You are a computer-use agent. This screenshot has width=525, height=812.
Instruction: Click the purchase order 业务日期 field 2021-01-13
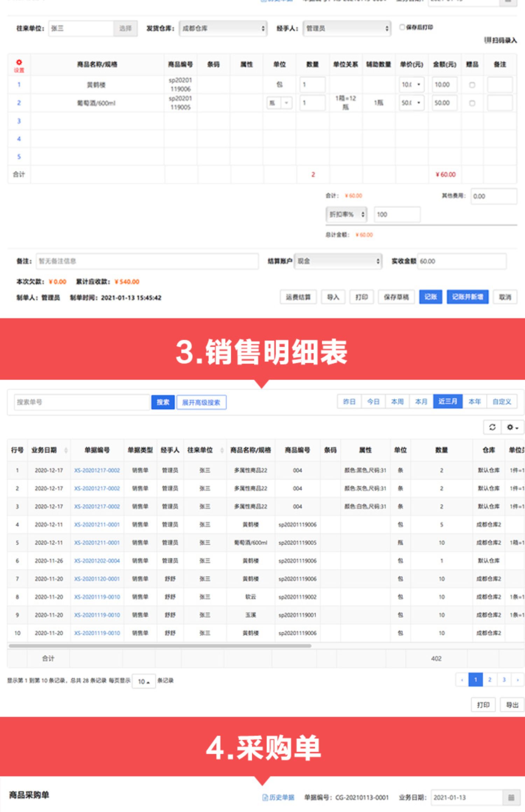pyautogui.click(x=468, y=797)
